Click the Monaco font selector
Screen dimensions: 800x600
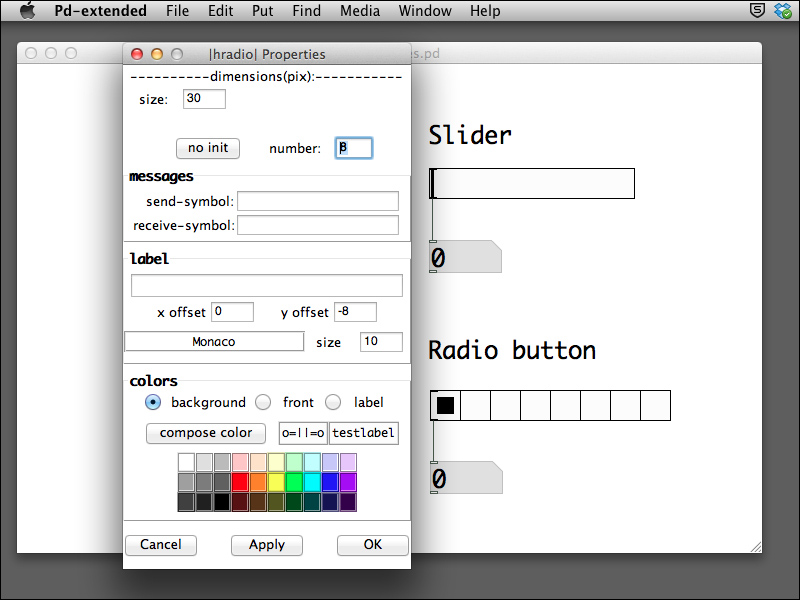point(214,341)
